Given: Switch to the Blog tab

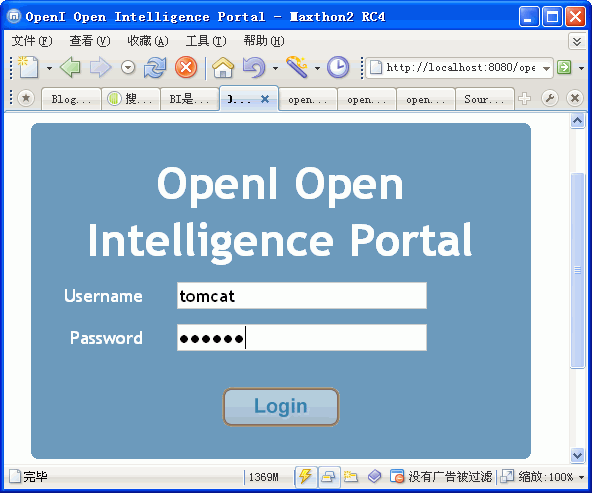Looking at the screenshot, I should coord(71,99).
